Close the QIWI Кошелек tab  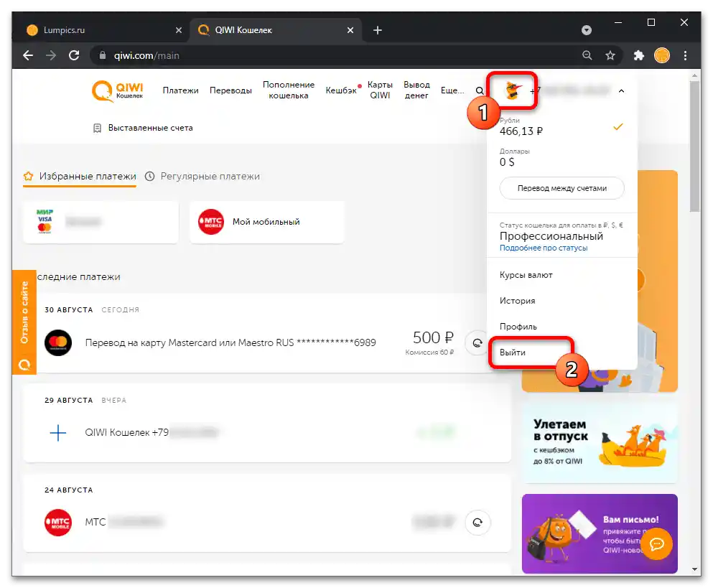350,30
